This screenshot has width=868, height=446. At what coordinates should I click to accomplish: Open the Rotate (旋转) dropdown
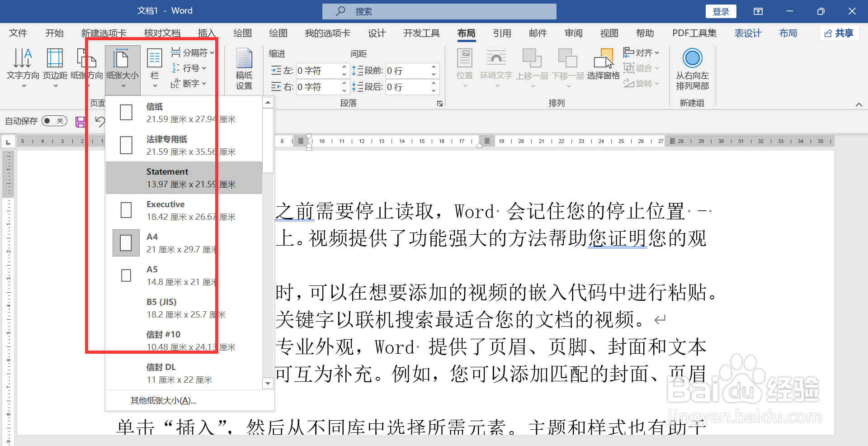642,84
